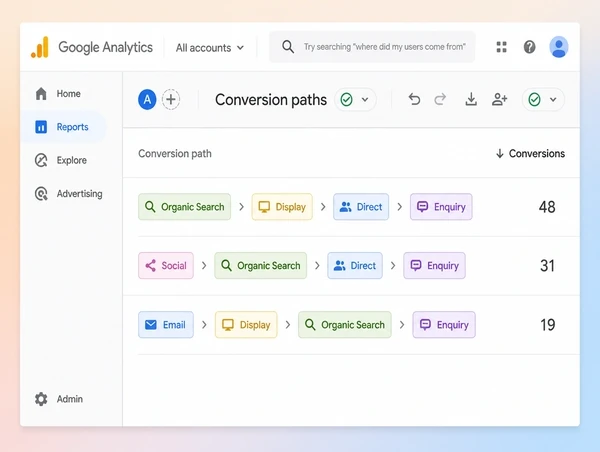Open Admin settings
This screenshot has height=452, width=600.
coord(59,399)
